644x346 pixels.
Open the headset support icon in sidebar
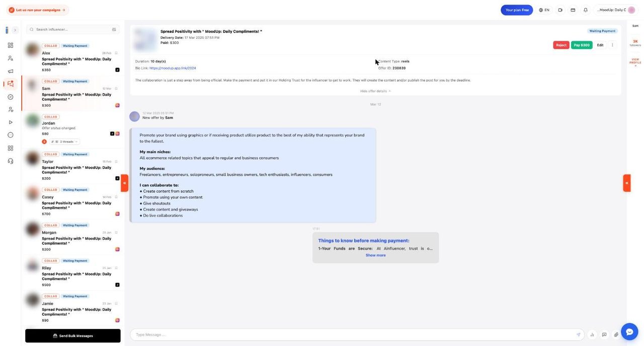11,161
